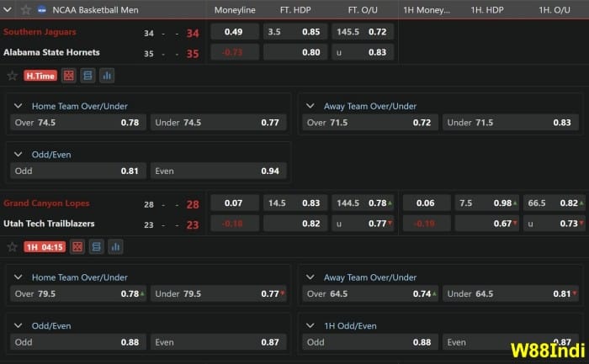Star the Grand Canyon vs Utah Tech match

point(13,247)
